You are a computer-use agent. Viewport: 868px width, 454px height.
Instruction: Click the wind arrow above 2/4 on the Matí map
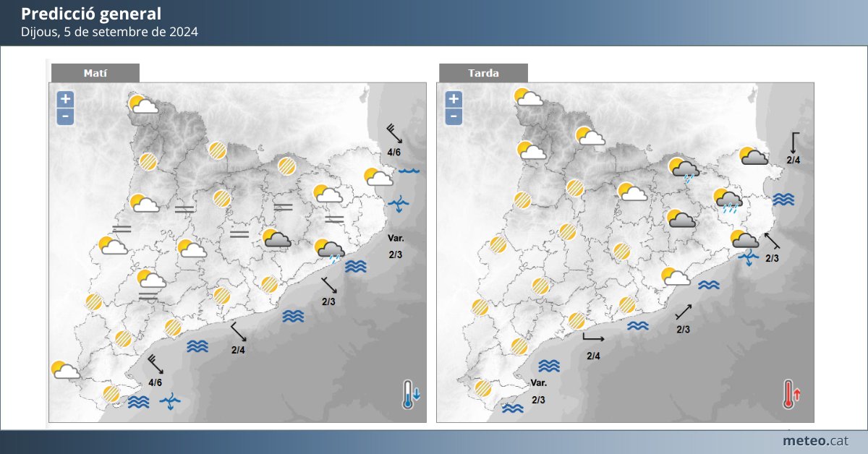(x=239, y=333)
